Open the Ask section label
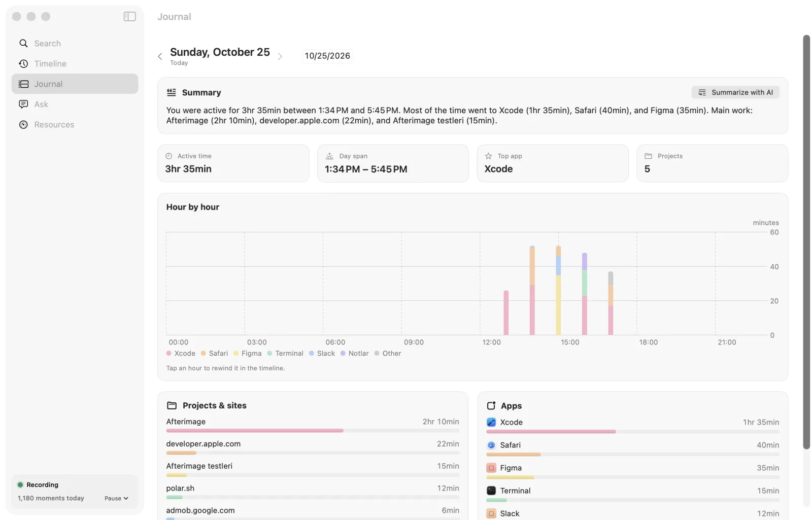 click(41, 105)
